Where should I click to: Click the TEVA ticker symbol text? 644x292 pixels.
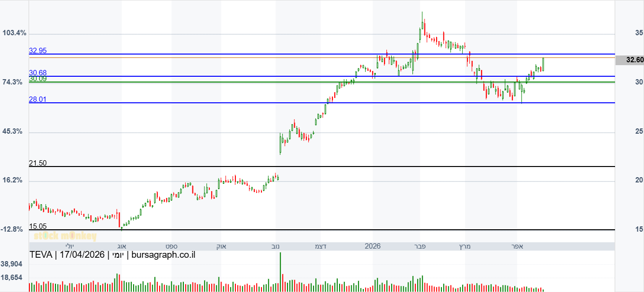coord(41,255)
